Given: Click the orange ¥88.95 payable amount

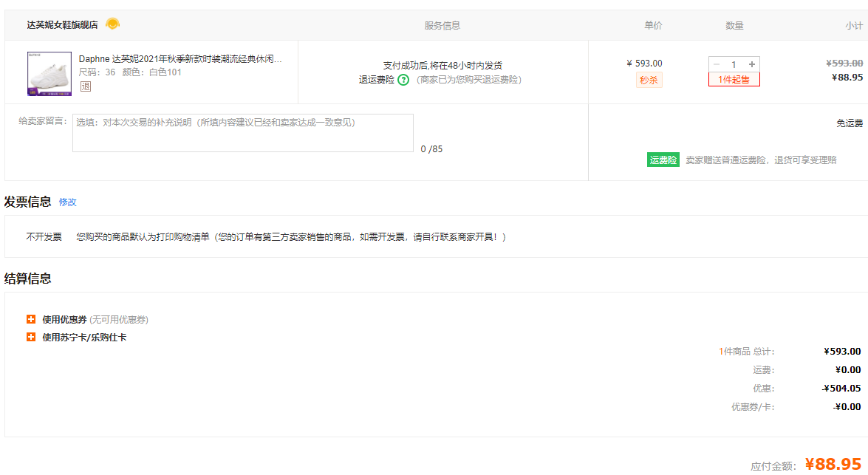Looking at the screenshot, I should [x=833, y=464].
